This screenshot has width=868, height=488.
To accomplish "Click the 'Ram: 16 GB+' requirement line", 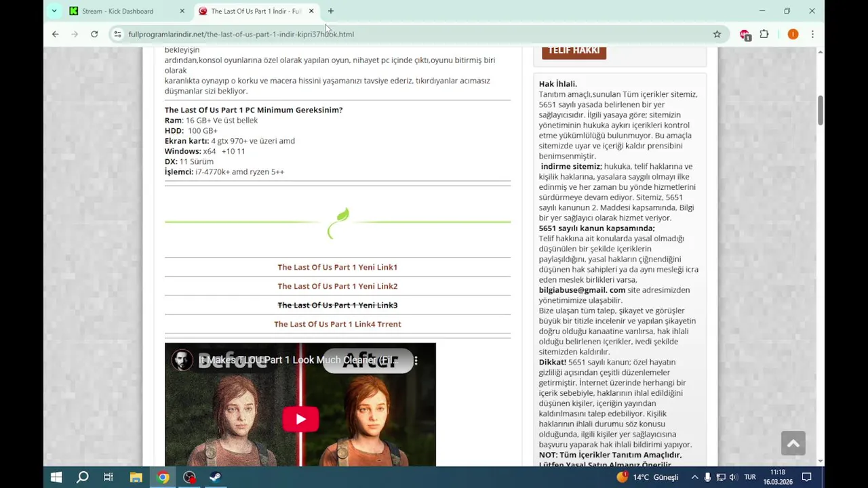I will (211, 120).
